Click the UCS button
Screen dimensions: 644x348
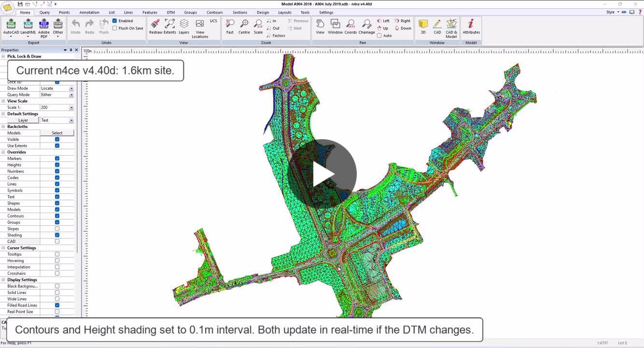pyautogui.click(x=213, y=21)
